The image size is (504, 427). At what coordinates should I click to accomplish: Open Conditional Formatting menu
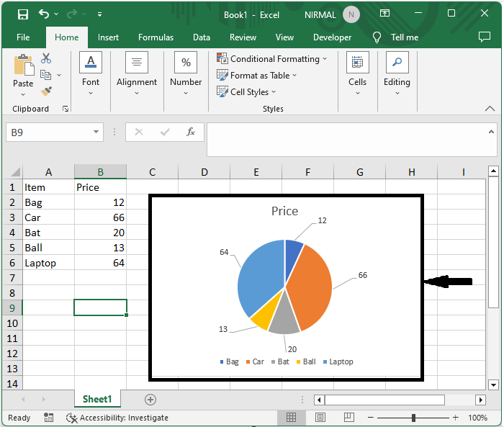pyautogui.click(x=271, y=59)
